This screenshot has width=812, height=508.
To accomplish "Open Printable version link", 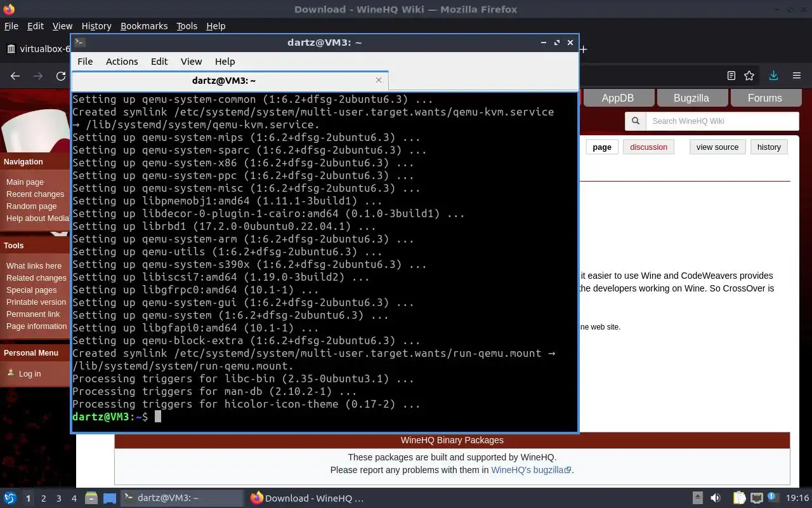I will tap(36, 302).
